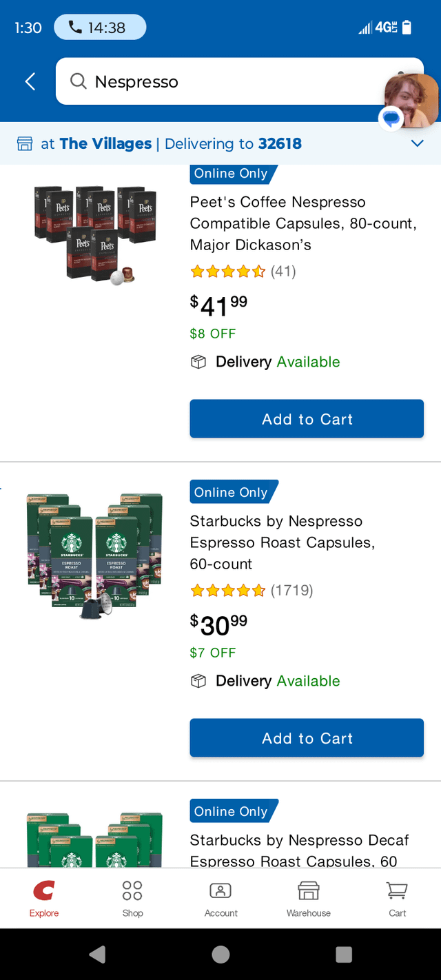Viewport: 441px width, 980px height.
Task: Open the floating chat bubble avatar
Action: point(411,101)
